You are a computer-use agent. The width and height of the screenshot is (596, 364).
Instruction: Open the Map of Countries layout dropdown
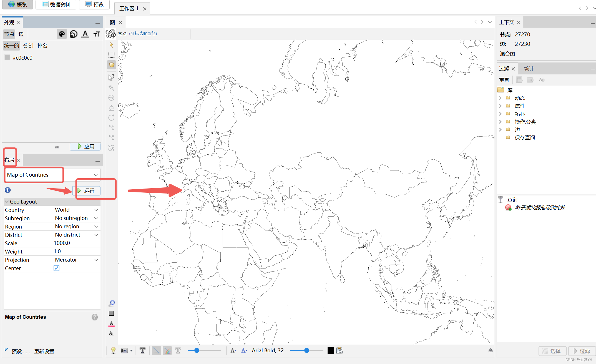(96, 175)
